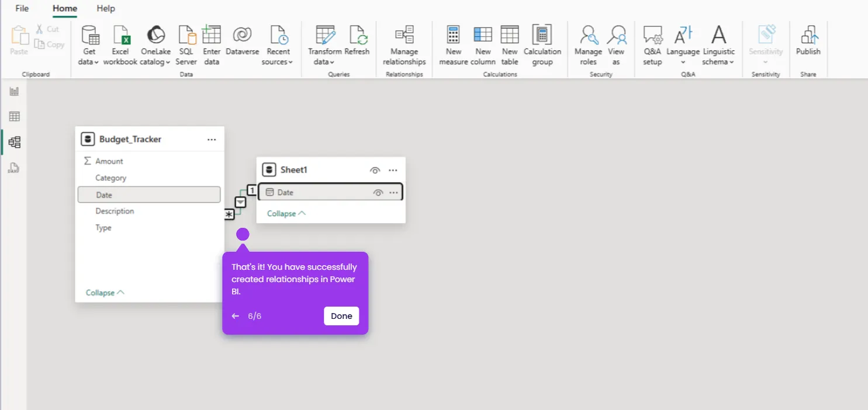Click the Budget_Tracker table icon
The width and height of the screenshot is (868, 410).
(x=88, y=139)
